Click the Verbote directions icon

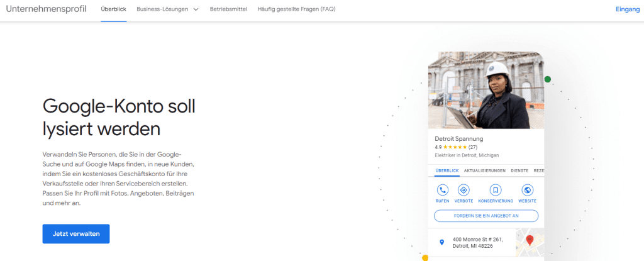(x=464, y=190)
